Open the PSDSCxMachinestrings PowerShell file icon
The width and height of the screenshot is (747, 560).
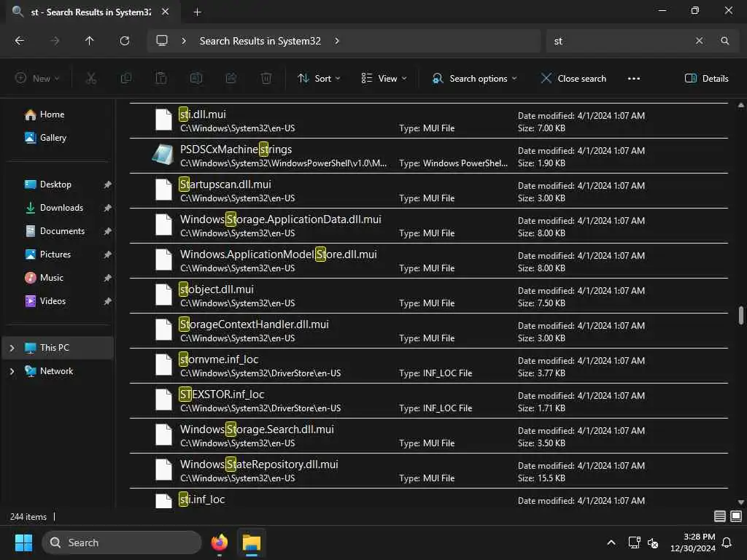tap(163, 155)
